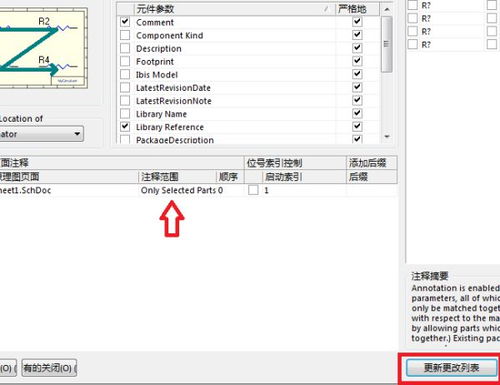
Task: Enable the designator index control checkbox
Action: coord(253,190)
